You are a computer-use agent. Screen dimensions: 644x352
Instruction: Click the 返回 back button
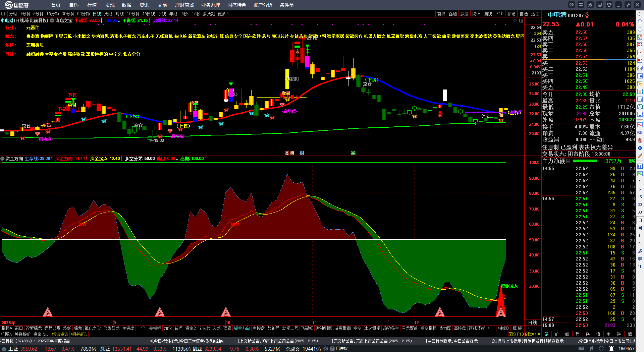click(x=535, y=14)
